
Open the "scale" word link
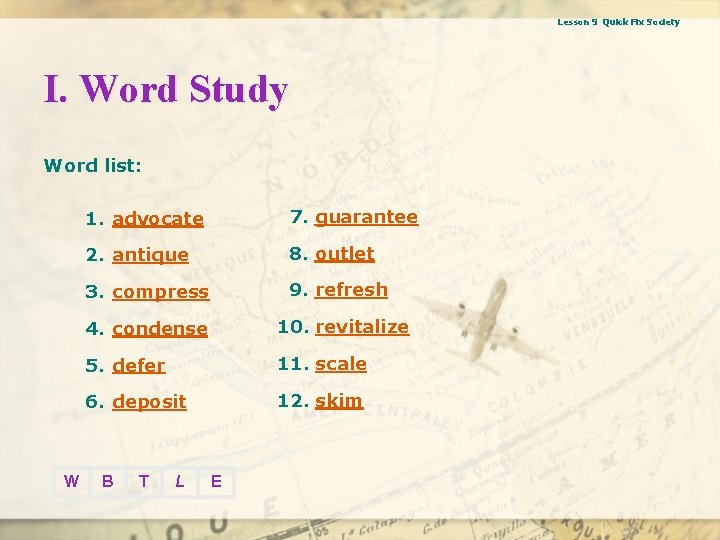341,364
